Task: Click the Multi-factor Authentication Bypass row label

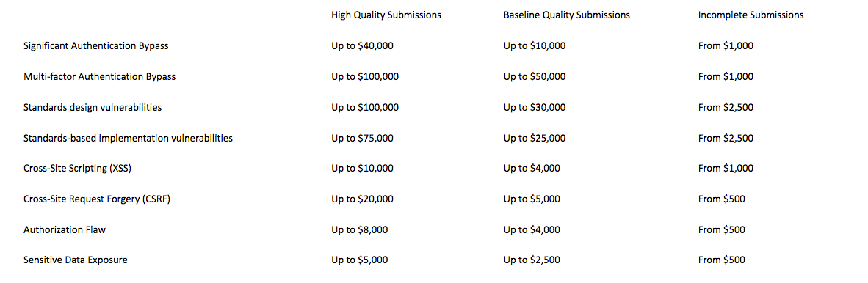Action: pyautogui.click(x=100, y=77)
